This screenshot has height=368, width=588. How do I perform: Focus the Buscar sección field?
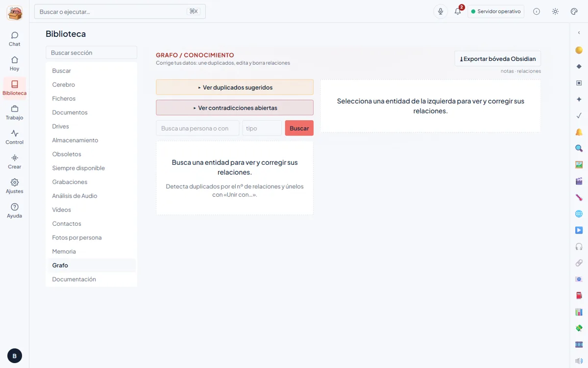91,53
